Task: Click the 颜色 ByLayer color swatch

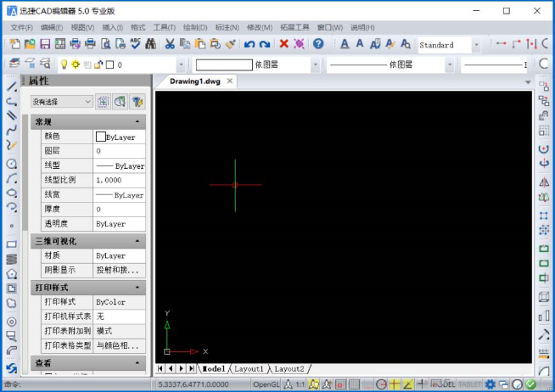Action: tap(101, 137)
